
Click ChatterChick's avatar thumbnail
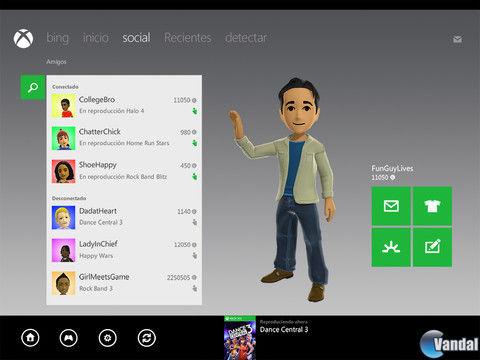coord(63,138)
